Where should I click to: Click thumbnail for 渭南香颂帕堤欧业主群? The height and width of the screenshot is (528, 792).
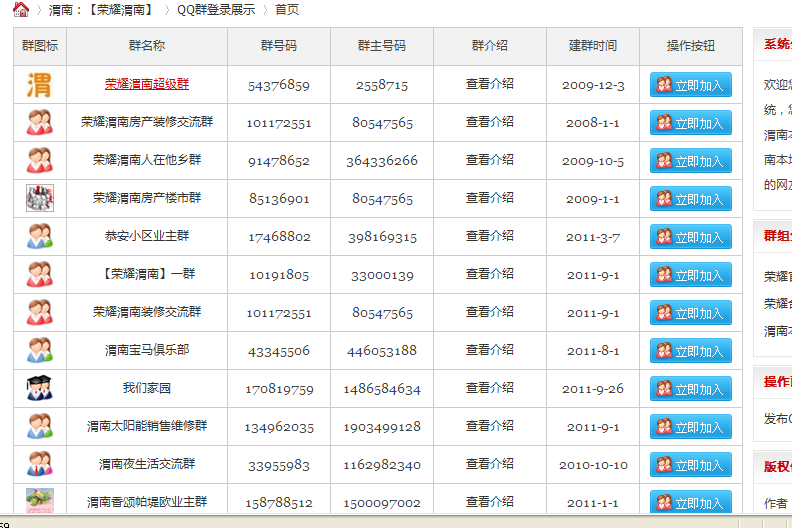pyautogui.click(x=40, y=501)
